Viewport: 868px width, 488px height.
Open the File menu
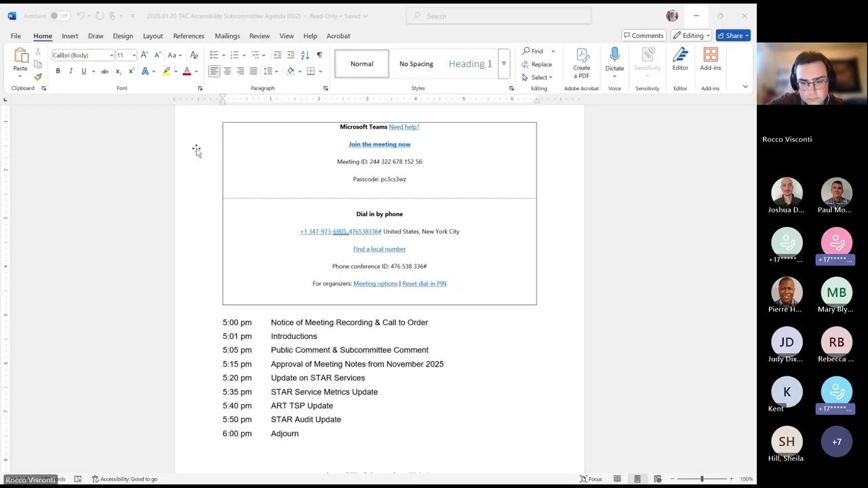[16, 36]
